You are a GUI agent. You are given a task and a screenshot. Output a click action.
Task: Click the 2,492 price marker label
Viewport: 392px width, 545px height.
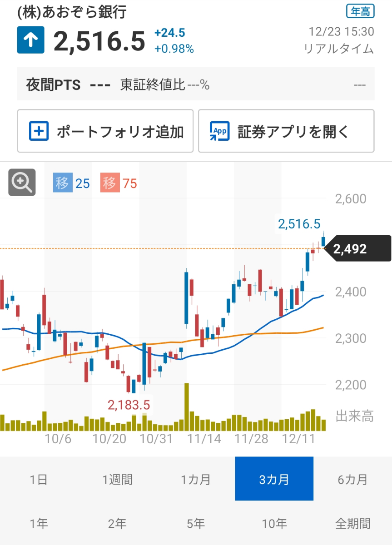pyautogui.click(x=359, y=249)
